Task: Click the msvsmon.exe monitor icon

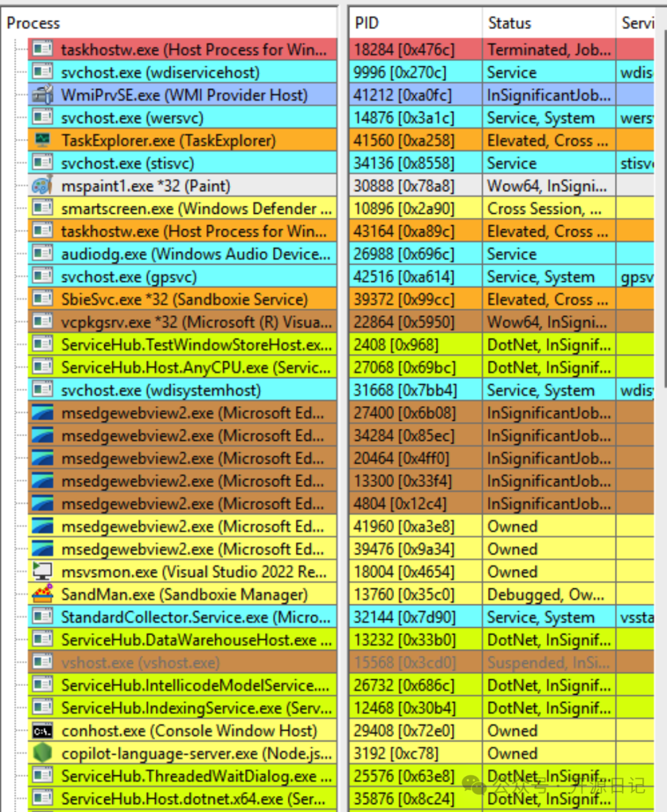Action: tap(43, 571)
